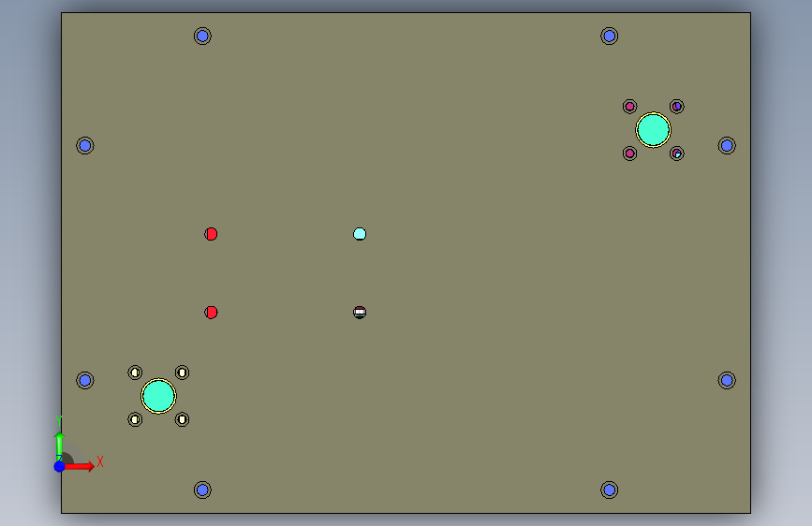
Task: Click the blue Z origin ball of triad
Action: 60,466
